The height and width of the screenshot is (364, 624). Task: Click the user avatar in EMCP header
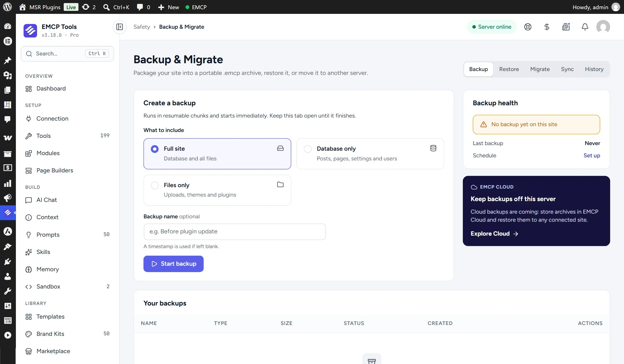tap(603, 27)
